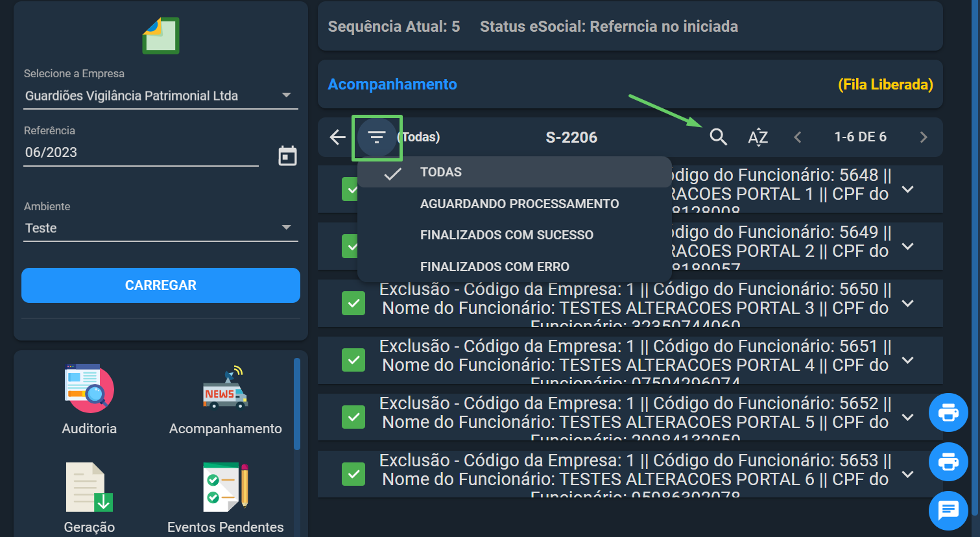980x537 pixels.
Task: Toggle checkbox for Funcionário 5653 row
Action: coord(353,474)
